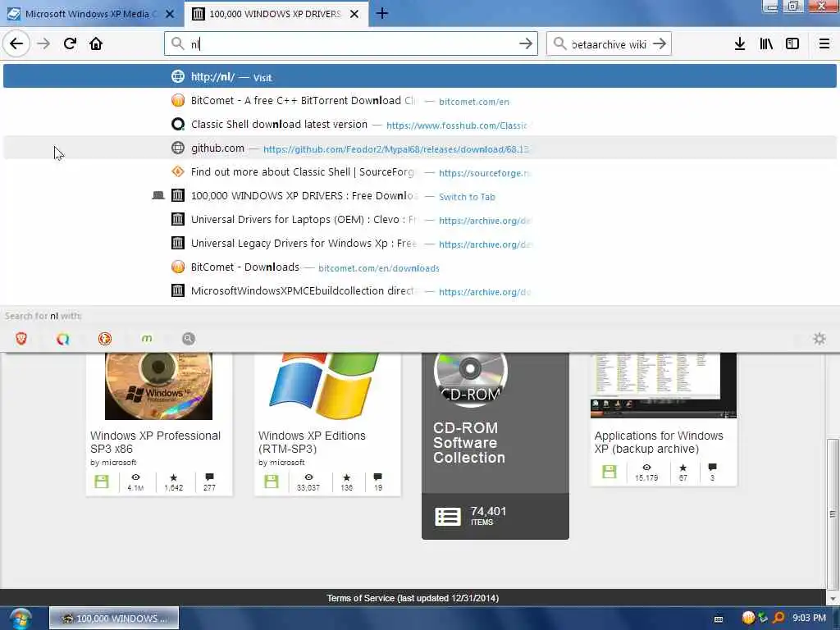
Task: Close the Microsoft Windows XP Media tab
Action: point(170,14)
